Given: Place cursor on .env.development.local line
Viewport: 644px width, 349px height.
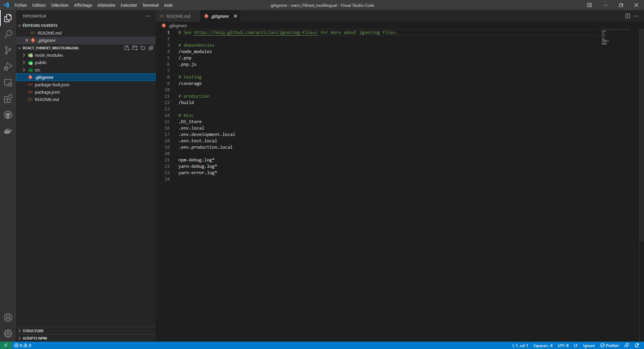Looking at the screenshot, I should point(207,135).
